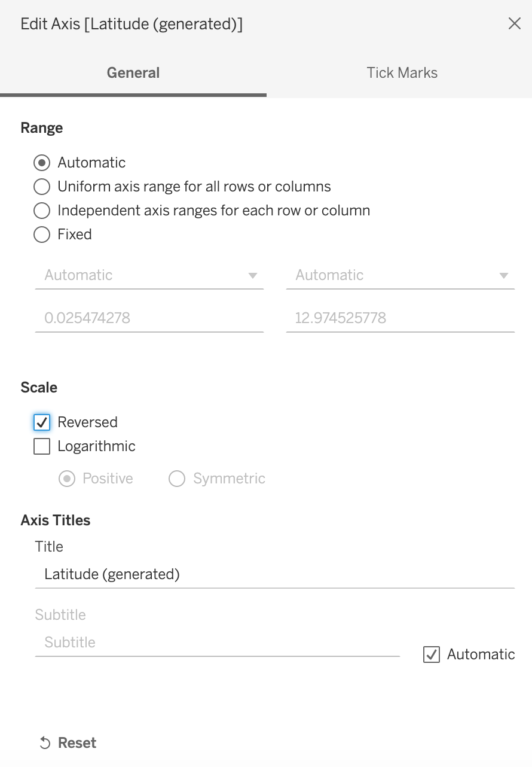
Task: Select the Automatic range radio button
Action: (x=42, y=163)
